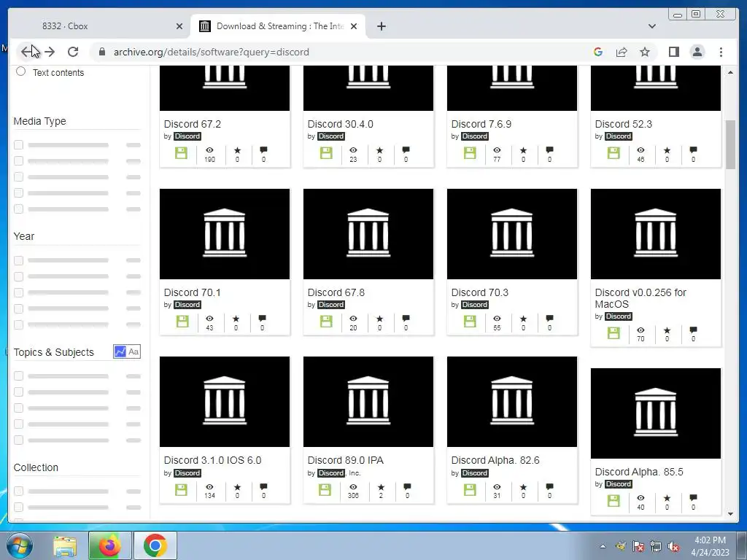Screen dimensions: 747x560
Task: Open the Chrome profile avatar
Action: (697, 52)
